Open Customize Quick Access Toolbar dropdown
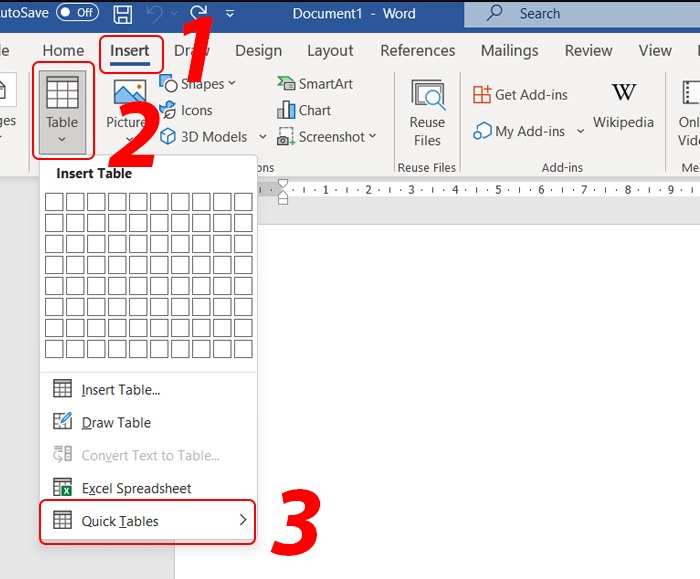Image resolution: width=700 pixels, height=579 pixels. pos(230,14)
